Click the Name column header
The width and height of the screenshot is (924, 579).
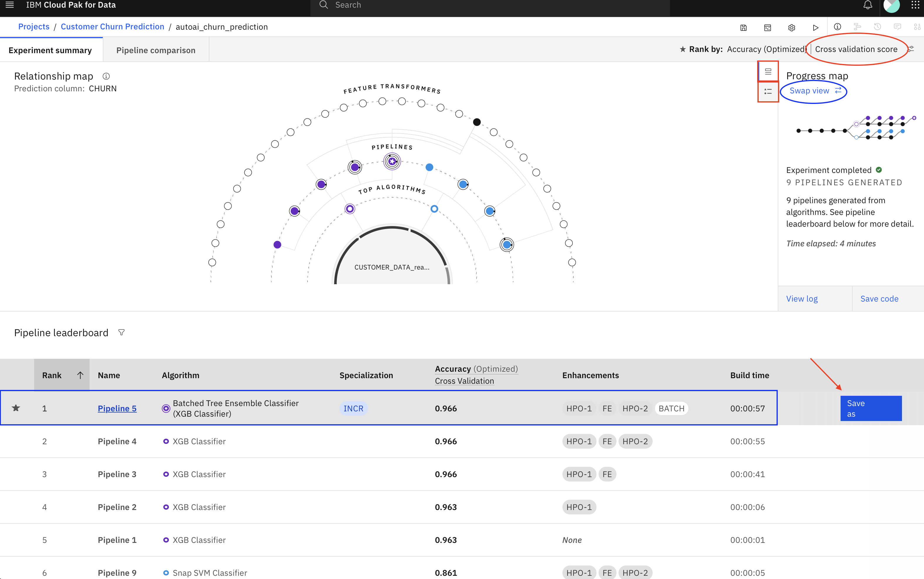pyautogui.click(x=109, y=375)
